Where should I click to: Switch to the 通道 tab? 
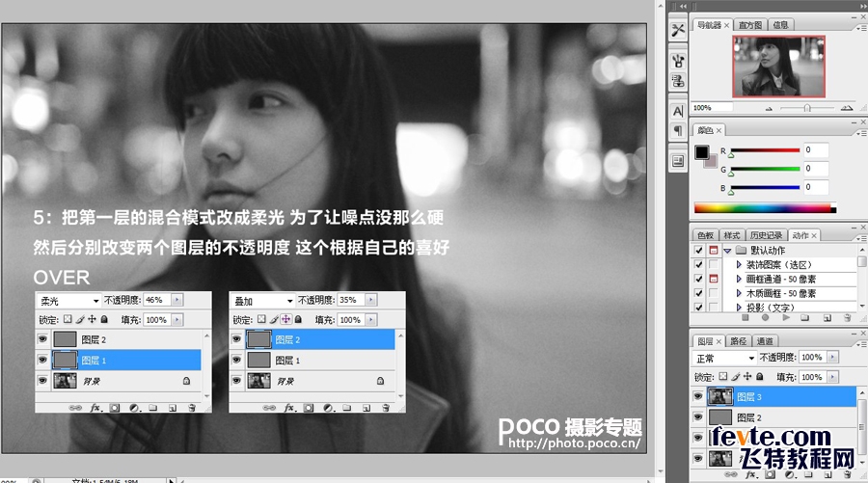click(765, 341)
